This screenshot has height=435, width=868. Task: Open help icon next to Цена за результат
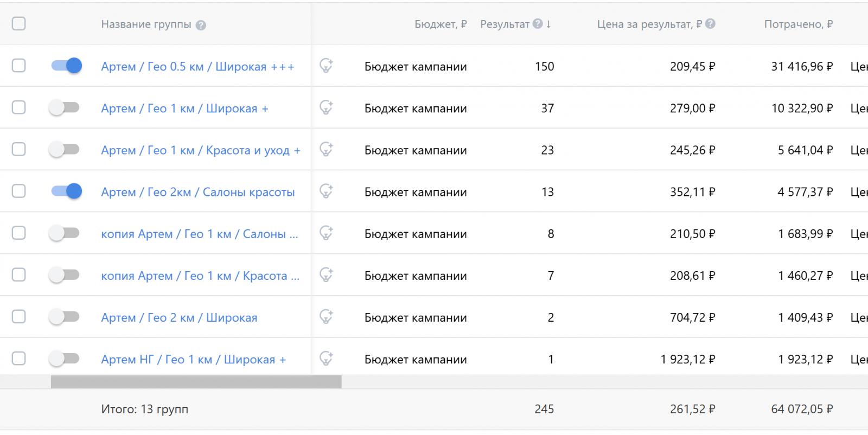[710, 24]
